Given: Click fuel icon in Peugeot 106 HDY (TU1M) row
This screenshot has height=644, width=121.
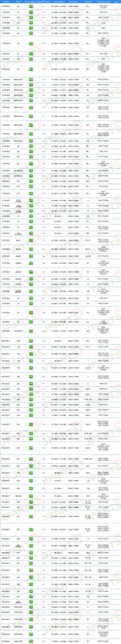Looking at the screenshot, I should click(31, 361).
